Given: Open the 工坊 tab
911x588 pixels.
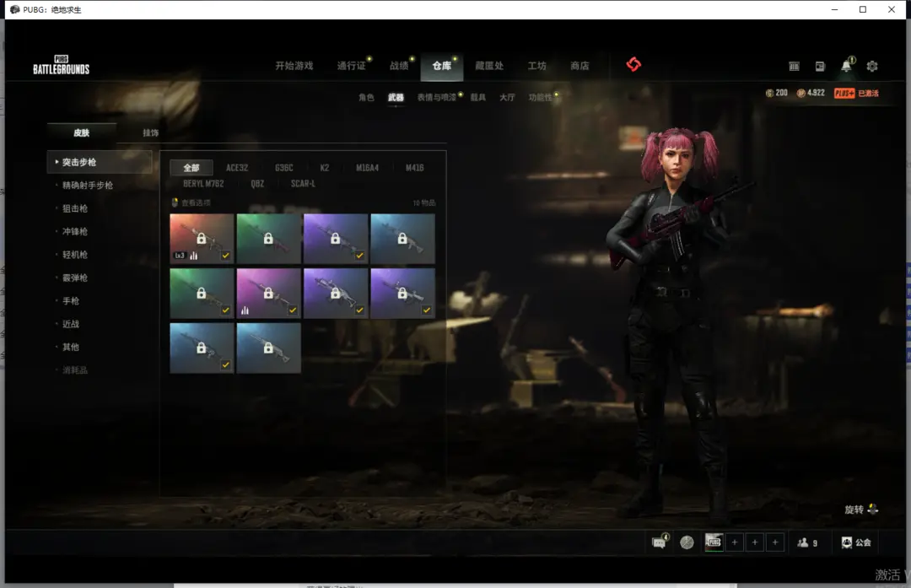Looking at the screenshot, I should [x=536, y=66].
